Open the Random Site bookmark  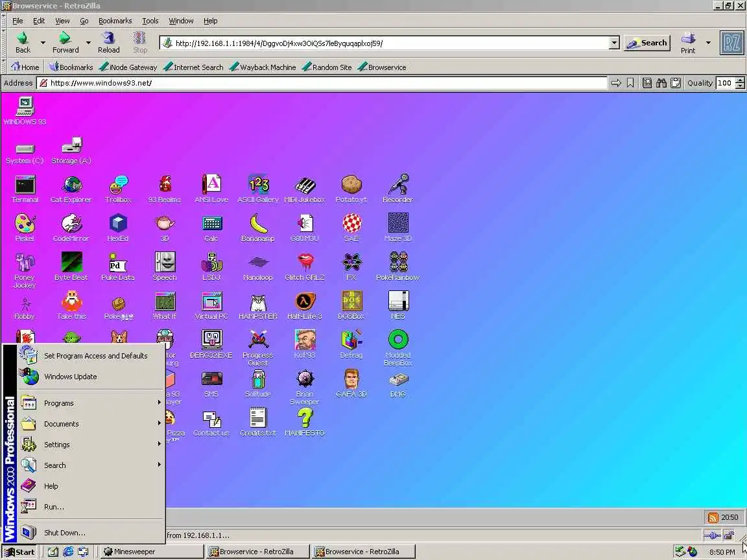pyautogui.click(x=327, y=67)
